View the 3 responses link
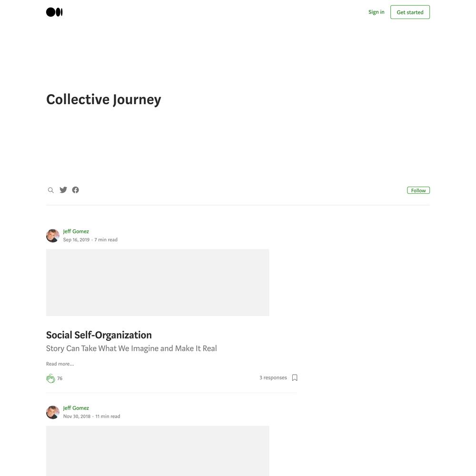Image resolution: width=476 pixels, height=476 pixels. pyautogui.click(x=273, y=377)
